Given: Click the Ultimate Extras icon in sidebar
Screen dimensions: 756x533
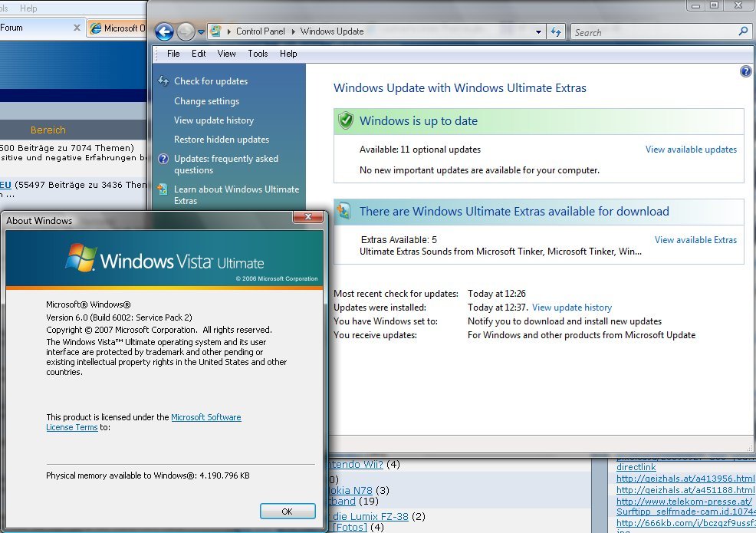Looking at the screenshot, I should point(163,189).
